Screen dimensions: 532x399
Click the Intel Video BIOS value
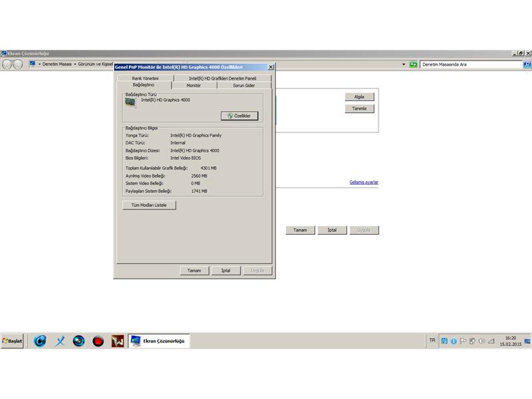coord(186,158)
